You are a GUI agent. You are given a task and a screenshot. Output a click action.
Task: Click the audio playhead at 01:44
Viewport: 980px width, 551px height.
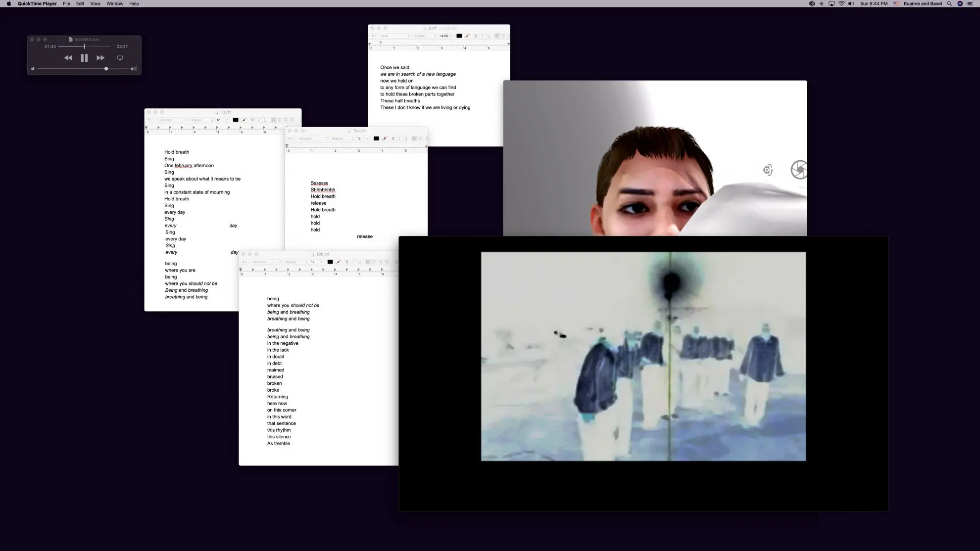[x=85, y=46]
